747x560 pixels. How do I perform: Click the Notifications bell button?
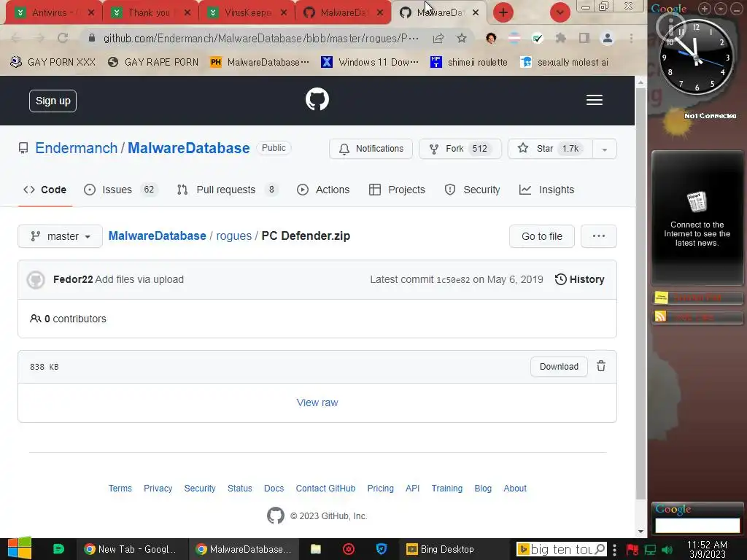371,149
